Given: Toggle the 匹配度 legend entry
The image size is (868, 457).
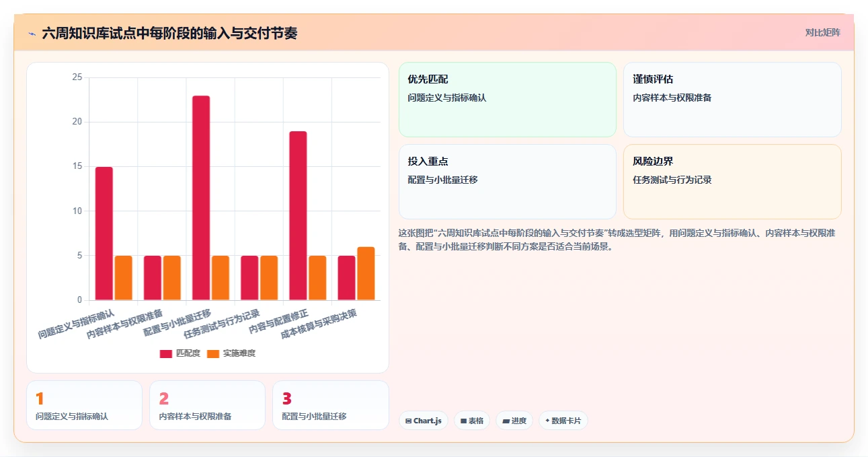Looking at the screenshot, I should 180,353.
